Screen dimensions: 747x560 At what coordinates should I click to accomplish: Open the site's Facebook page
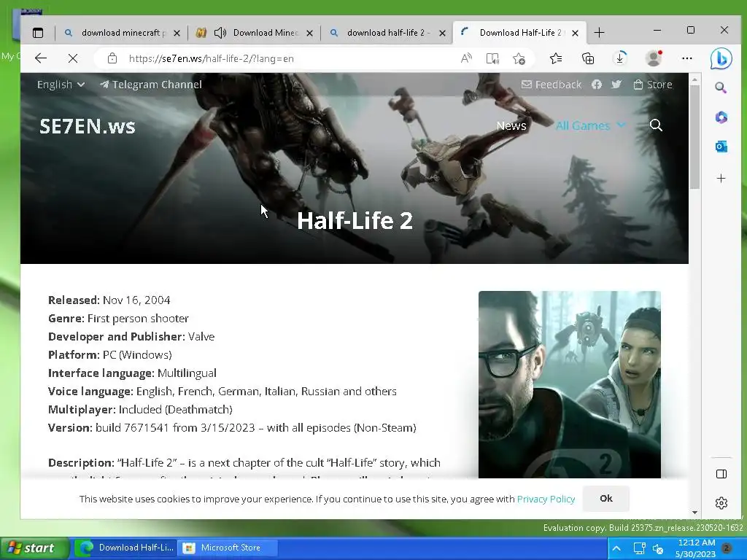(x=597, y=85)
